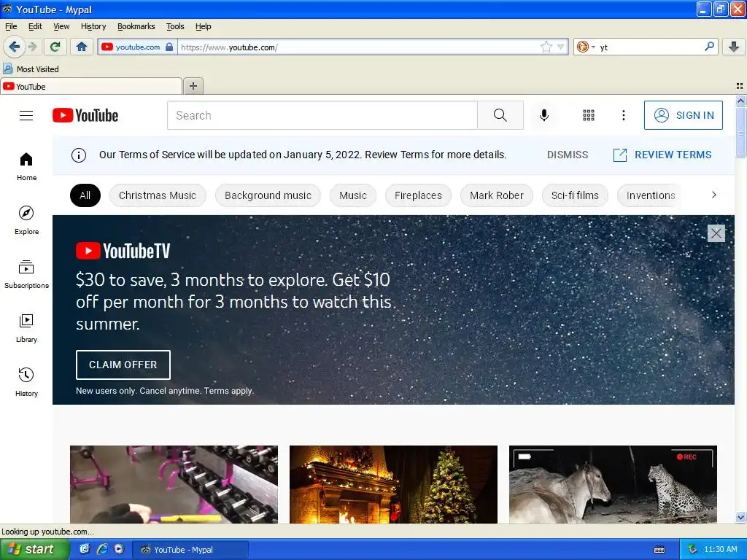Open search engine selector dropdown

[x=586, y=47]
